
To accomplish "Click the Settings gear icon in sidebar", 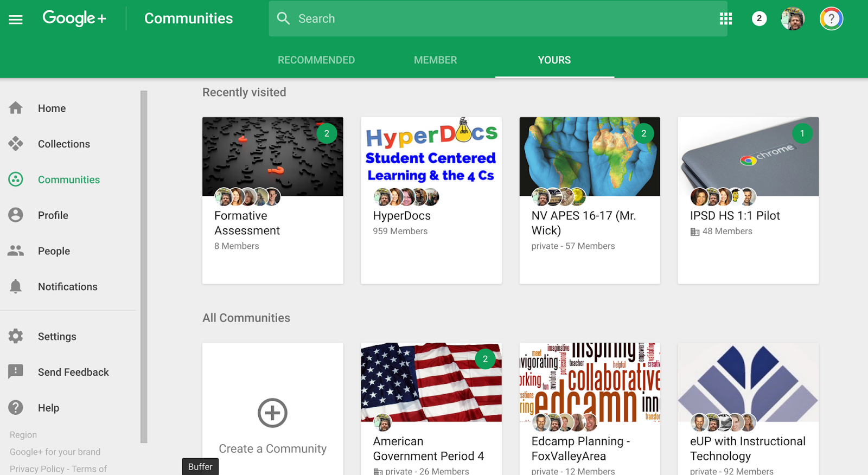I will point(16,336).
